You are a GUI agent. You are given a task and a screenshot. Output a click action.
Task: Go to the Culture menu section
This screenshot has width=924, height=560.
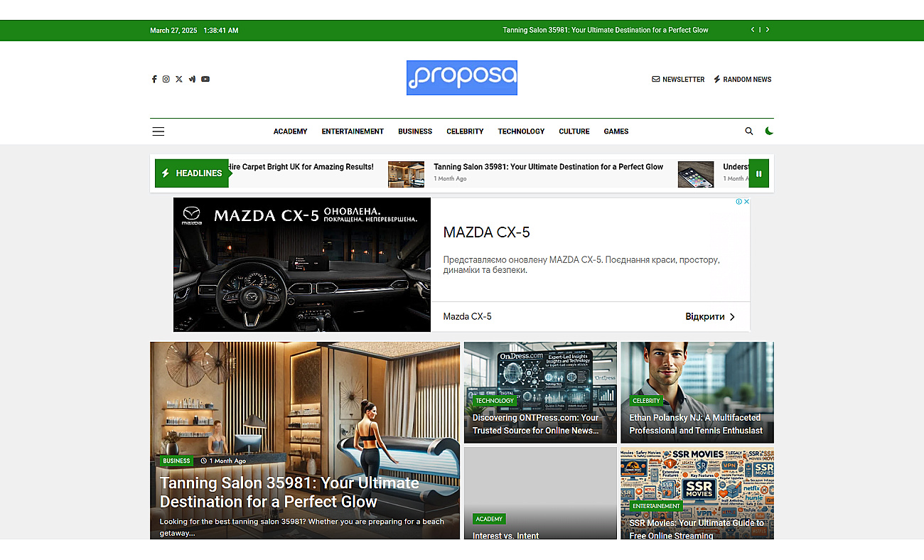(574, 131)
